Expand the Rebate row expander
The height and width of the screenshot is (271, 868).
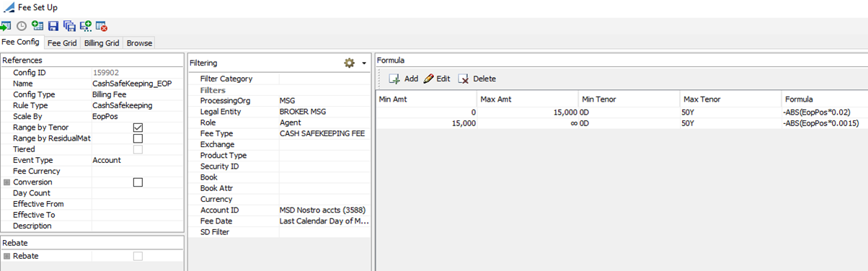pos(7,256)
